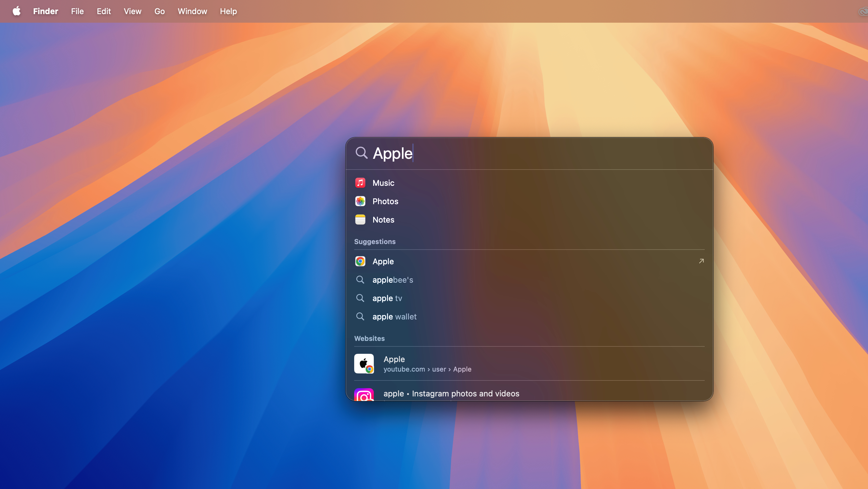Select the apple tv search suggestion
Viewport: 868px width, 489px height.
(x=387, y=298)
